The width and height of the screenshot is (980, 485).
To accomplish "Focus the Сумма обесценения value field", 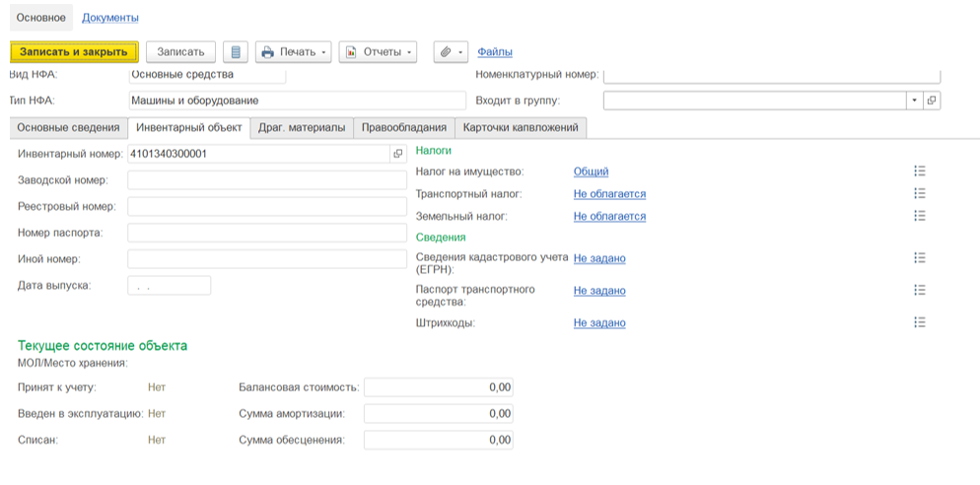I will pyautogui.click(x=439, y=440).
